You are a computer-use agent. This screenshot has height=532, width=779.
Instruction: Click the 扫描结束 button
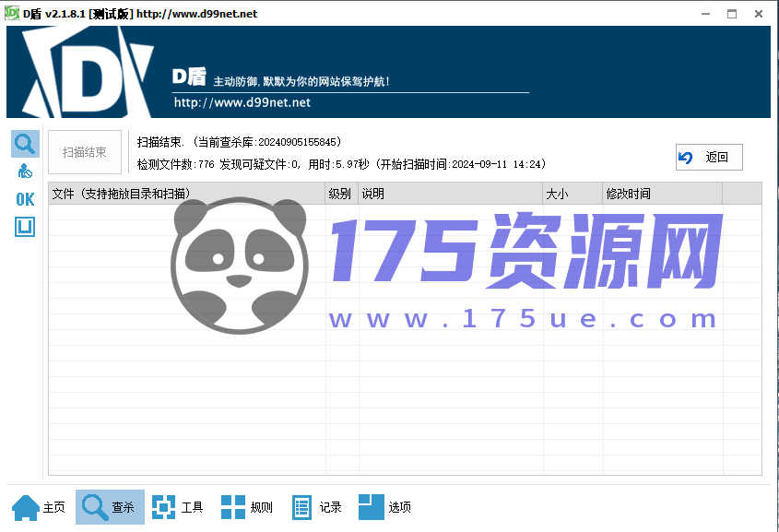[x=85, y=152]
